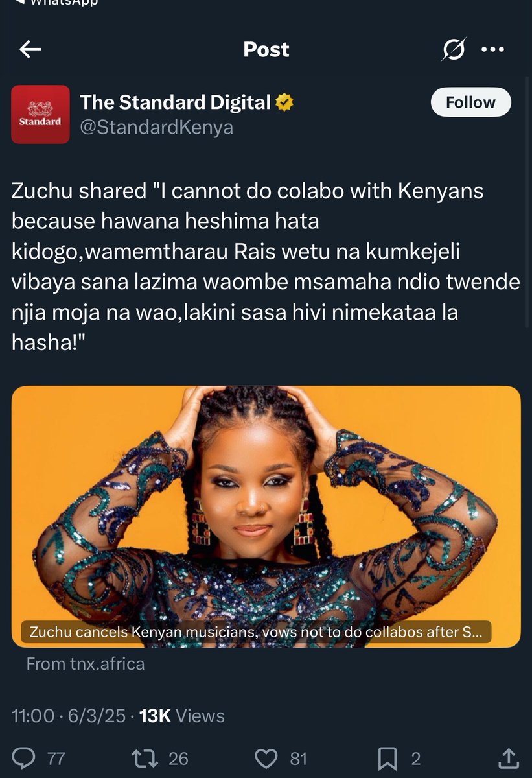The height and width of the screenshot is (778, 532).
Task: Bookmark the post with ribbon icon
Action: (388, 758)
